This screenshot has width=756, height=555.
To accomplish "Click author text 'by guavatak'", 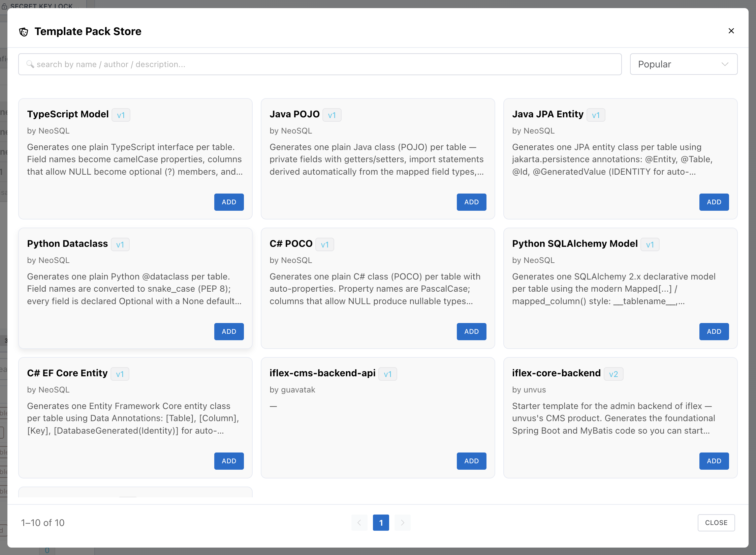I will click(x=292, y=390).
